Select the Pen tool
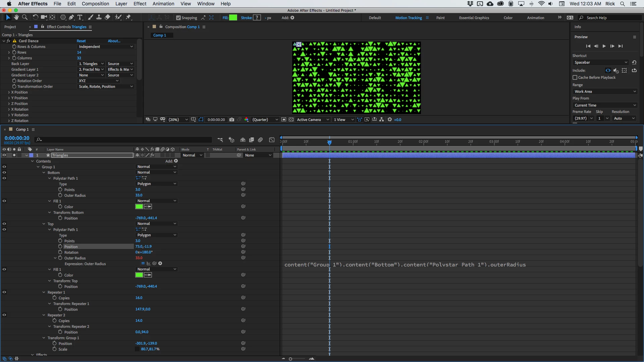 (71, 17)
